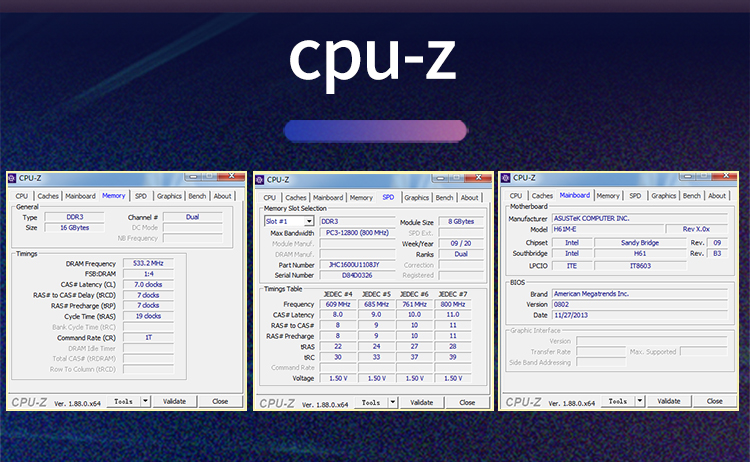Click the Manufacturer field ASUSTeK COMPUTER INC.

[x=640, y=219]
